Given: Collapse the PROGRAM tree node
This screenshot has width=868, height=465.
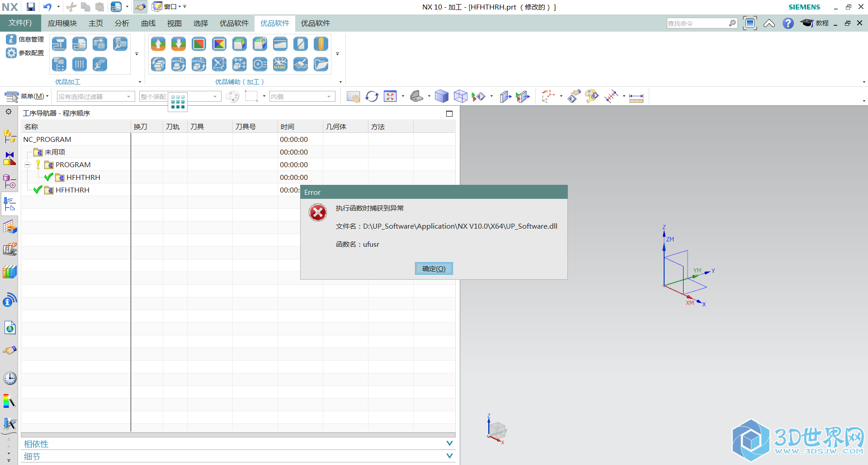Looking at the screenshot, I should 27,165.
